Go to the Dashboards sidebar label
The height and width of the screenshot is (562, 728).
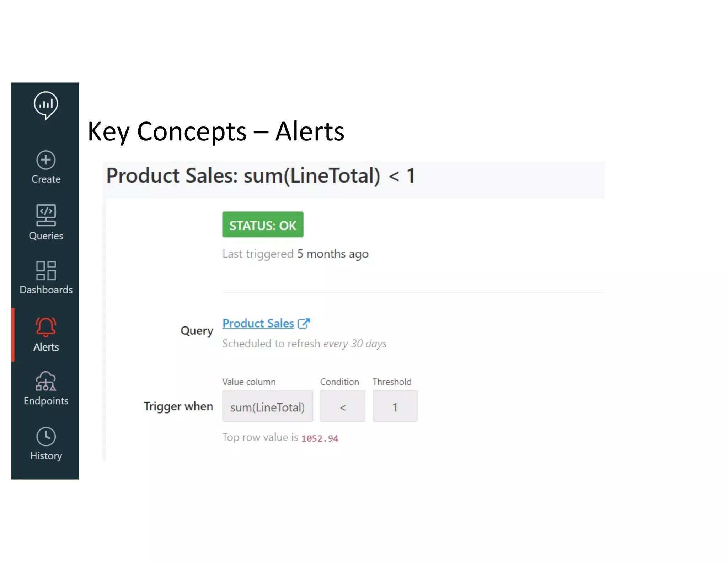tap(46, 290)
